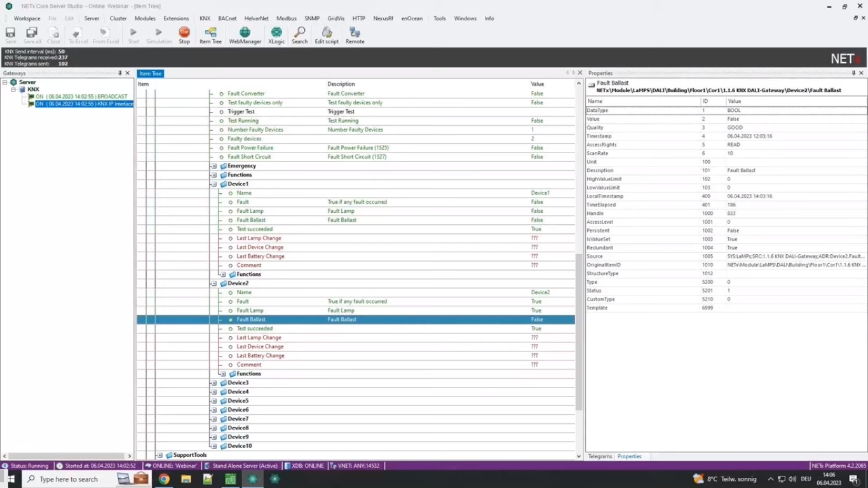Pin the Gateways panel
Screen dimensions: 868x488
[119, 73]
